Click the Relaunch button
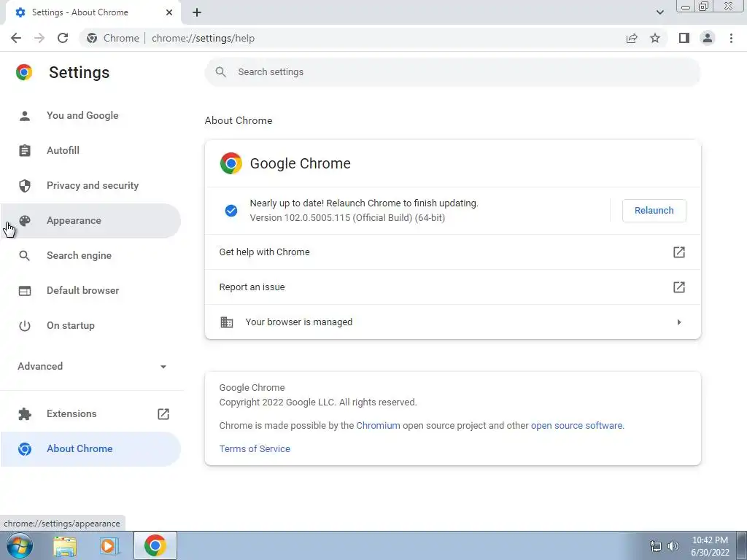747x560 pixels. [x=654, y=211]
